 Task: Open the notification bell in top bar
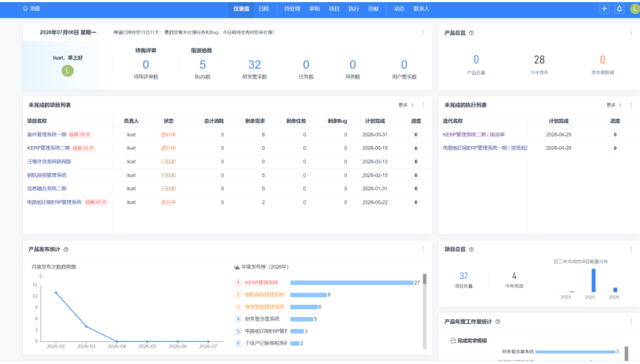coord(619,9)
